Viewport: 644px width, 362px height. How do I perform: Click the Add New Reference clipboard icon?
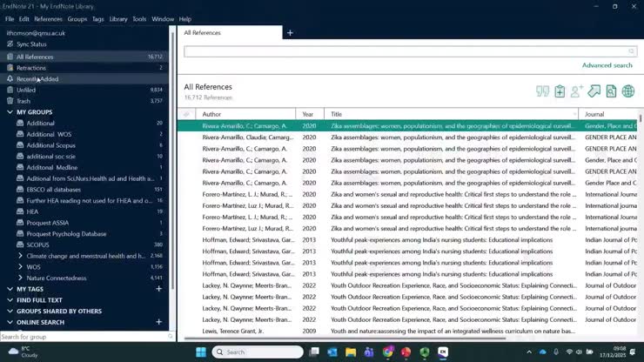pyautogui.click(x=560, y=91)
